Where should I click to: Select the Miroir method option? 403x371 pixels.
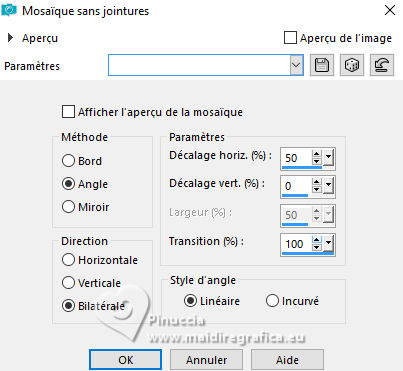point(68,207)
